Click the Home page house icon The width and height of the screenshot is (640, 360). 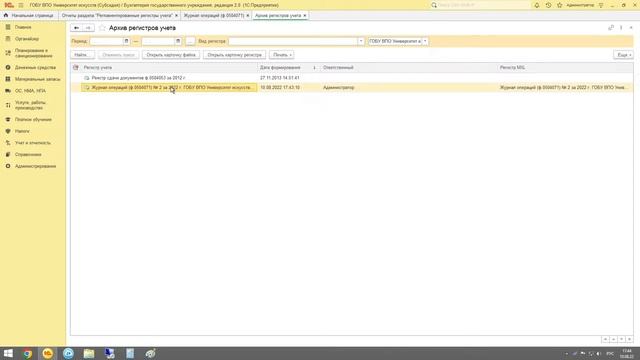(6, 16)
